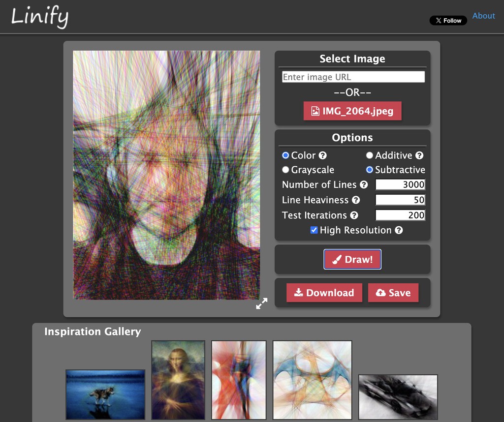Screen dimensions: 504x422
Task: Open the About page link
Action: click(483, 16)
